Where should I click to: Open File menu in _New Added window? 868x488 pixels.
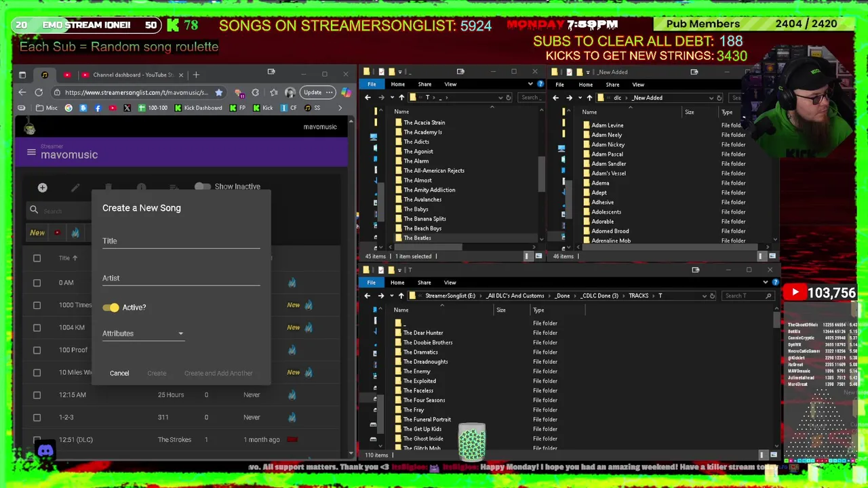[x=559, y=85]
